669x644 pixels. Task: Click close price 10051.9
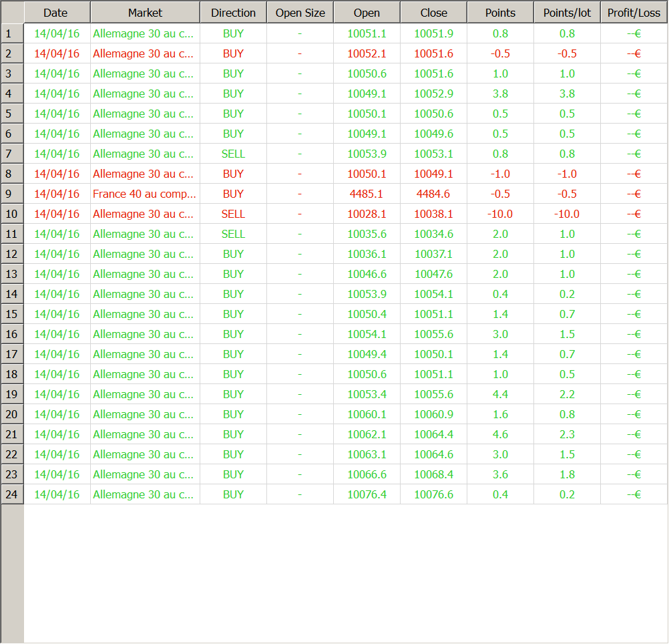pyautogui.click(x=433, y=33)
